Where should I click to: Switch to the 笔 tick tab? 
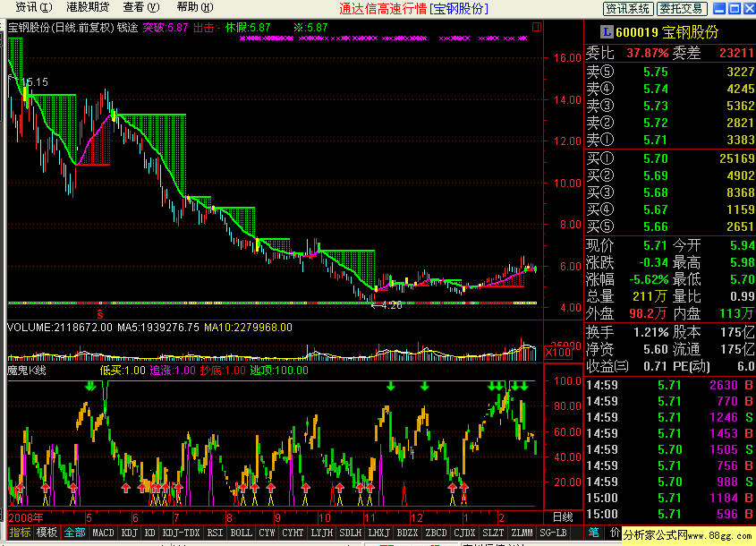click(x=593, y=533)
